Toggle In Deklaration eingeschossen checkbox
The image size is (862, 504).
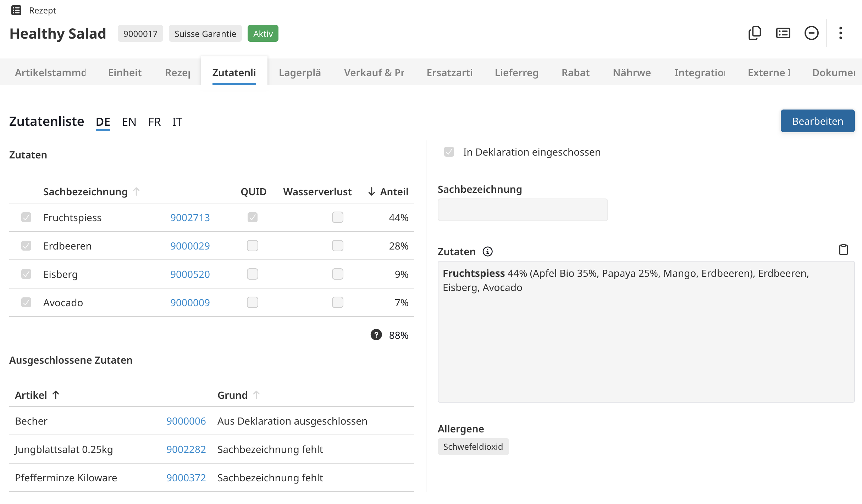click(449, 152)
